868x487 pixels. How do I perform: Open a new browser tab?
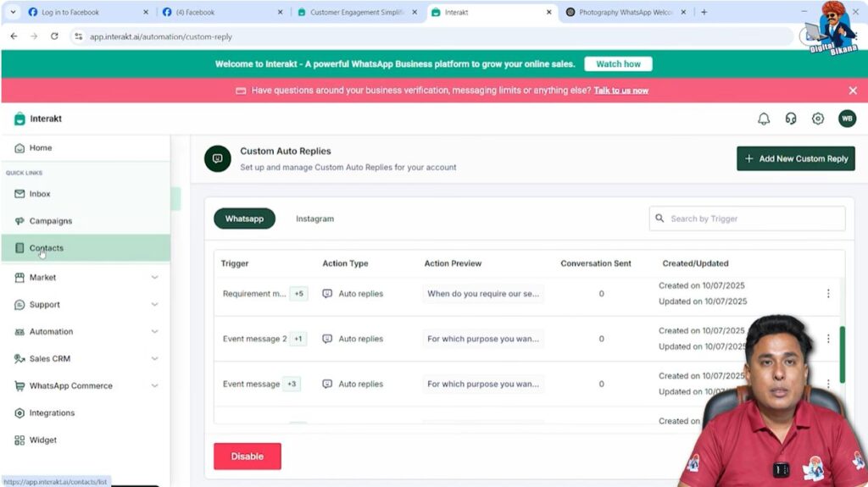click(x=704, y=12)
